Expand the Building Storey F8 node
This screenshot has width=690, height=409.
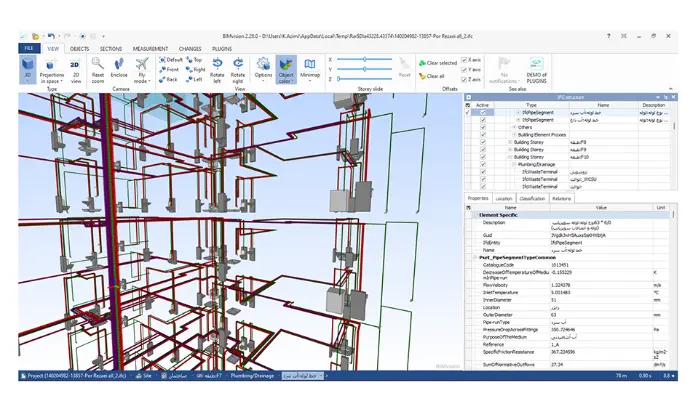coord(510,142)
